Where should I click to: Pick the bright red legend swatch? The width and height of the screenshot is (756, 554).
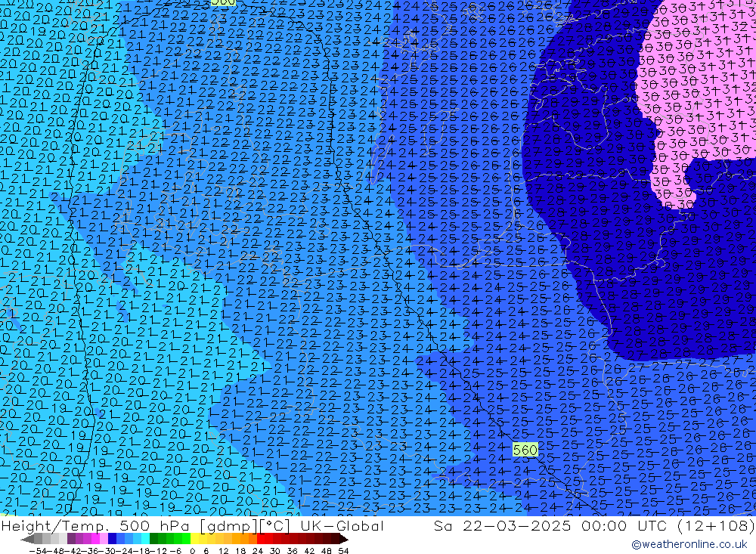(261, 539)
